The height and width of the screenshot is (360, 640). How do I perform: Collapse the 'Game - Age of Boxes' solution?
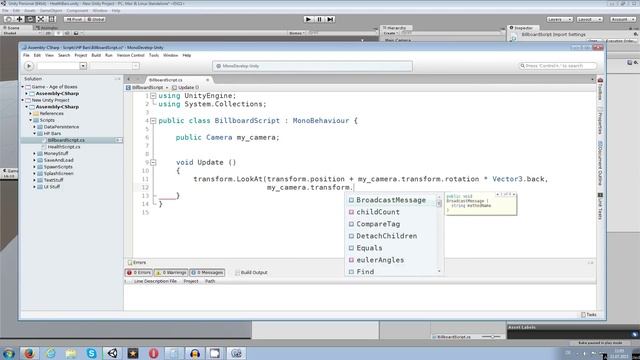tap(23, 87)
